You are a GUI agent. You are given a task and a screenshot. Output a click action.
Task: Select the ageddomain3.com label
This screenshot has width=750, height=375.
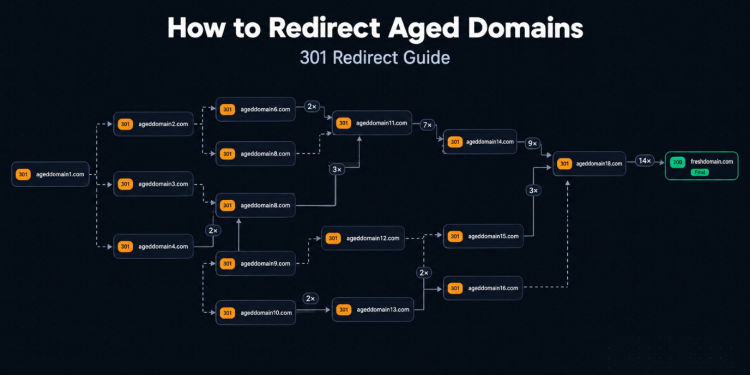pos(163,184)
